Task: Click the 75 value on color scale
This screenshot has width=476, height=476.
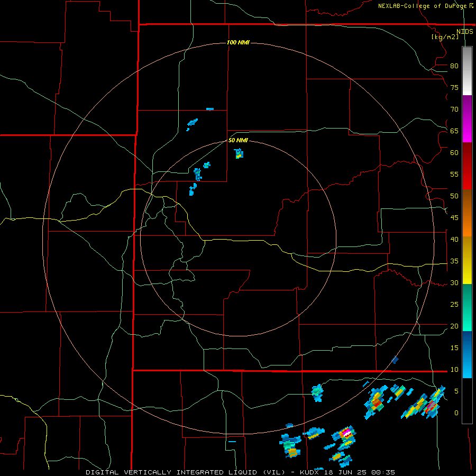Action: tap(454, 87)
